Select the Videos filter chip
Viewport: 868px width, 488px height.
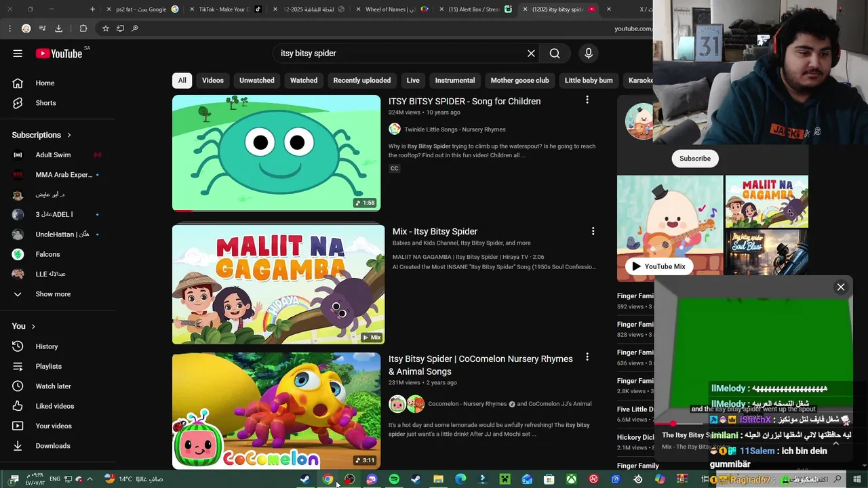click(212, 80)
